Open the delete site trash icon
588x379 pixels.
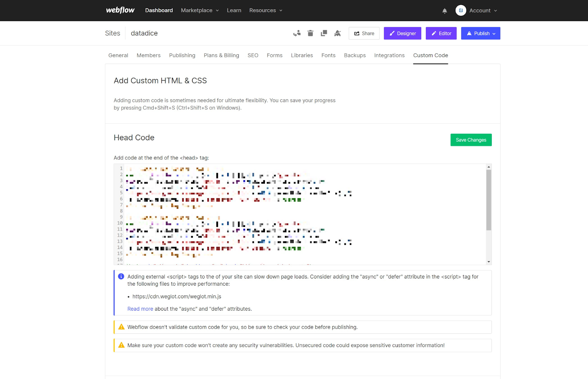(x=310, y=33)
